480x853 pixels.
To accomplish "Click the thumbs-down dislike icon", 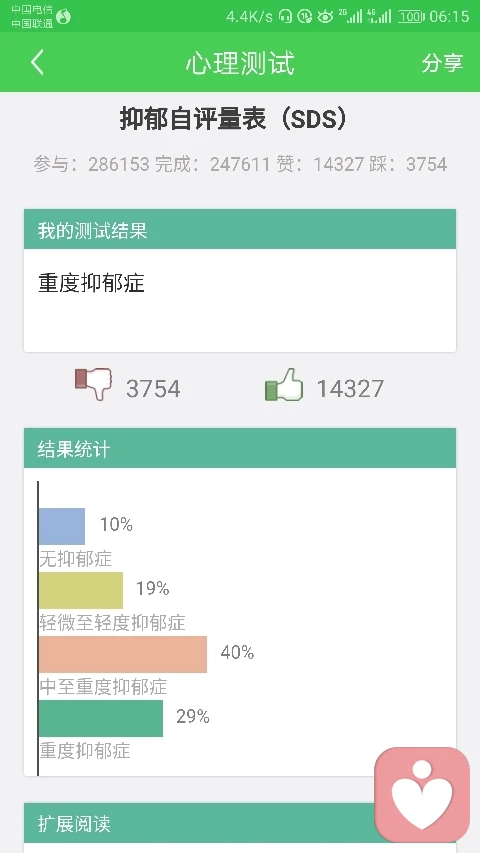I will (93, 384).
